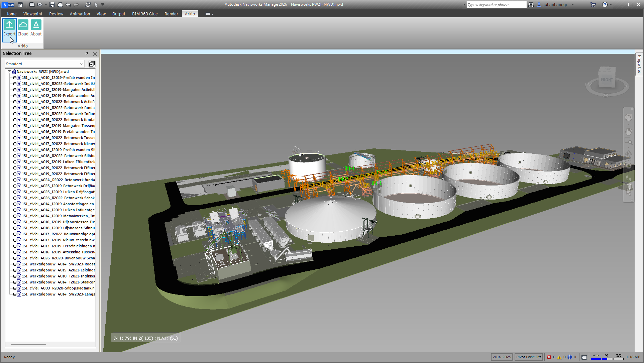Click the blue info status icon
Image resolution: width=644 pixels, height=363 pixels.
[x=570, y=357]
